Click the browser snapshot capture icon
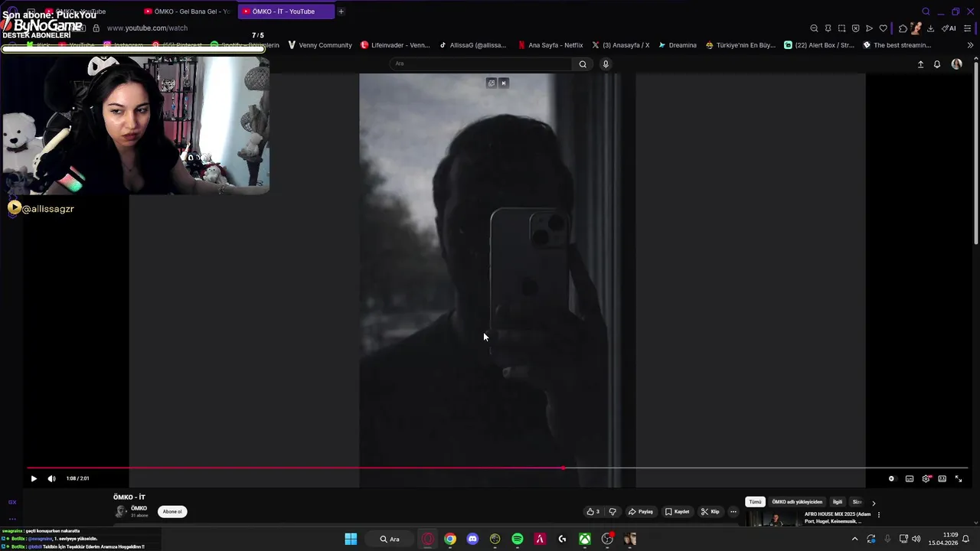The width and height of the screenshot is (980, 551). point(841,28)
